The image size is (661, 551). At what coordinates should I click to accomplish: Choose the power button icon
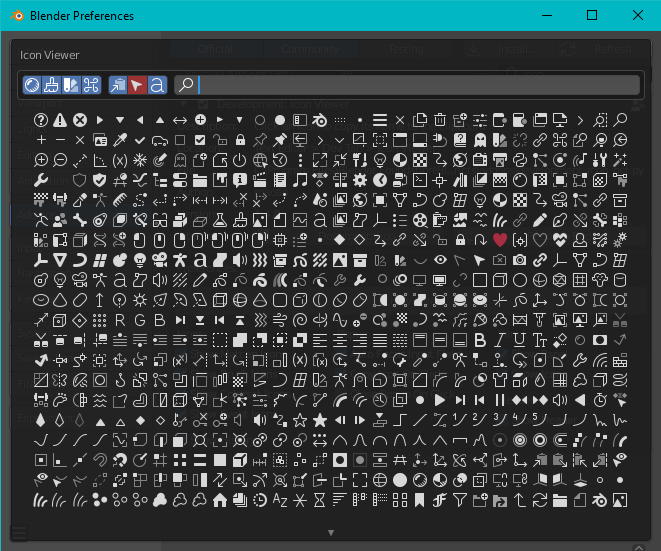point(239,160)
